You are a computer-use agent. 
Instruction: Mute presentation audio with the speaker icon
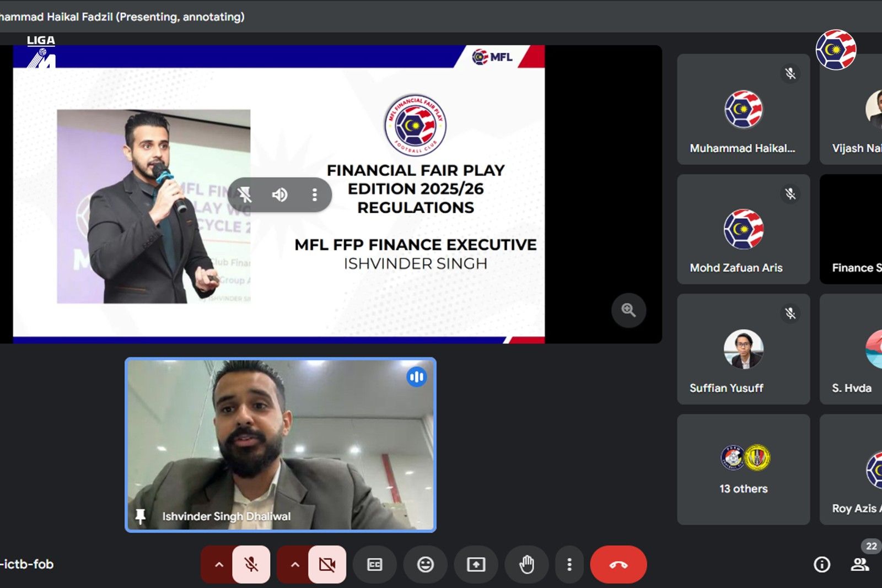point(279,195)
